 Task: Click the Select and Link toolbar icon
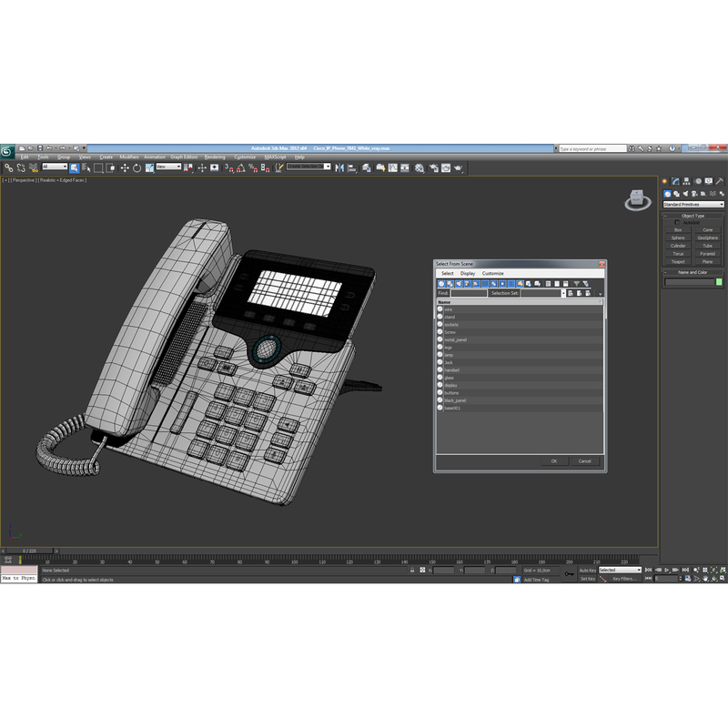click(8, 168)
